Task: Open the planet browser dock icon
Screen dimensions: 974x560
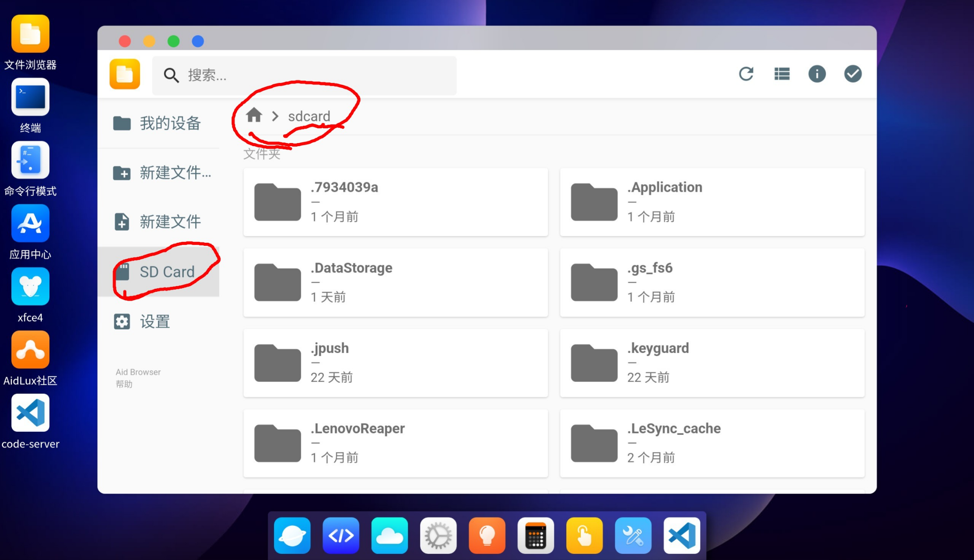Action: [x=292, y=535]
